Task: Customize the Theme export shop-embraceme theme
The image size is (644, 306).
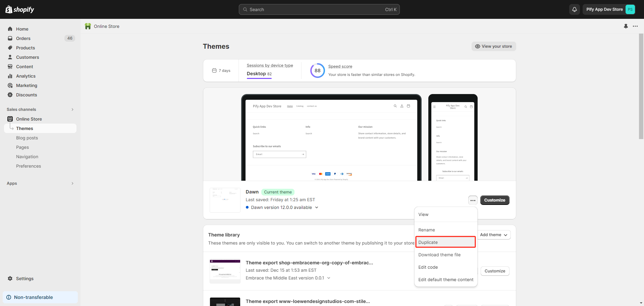Action: point(495,271)
